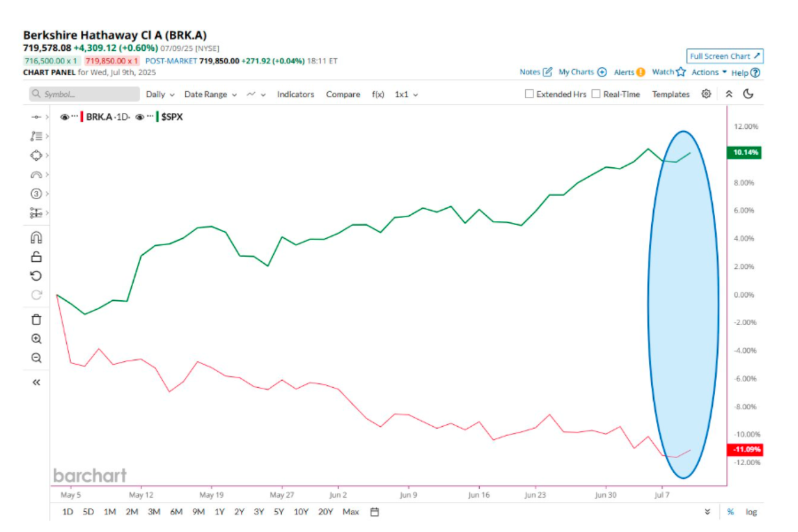This screenshot has height=532, width=798.
Task: Click the zoom out magnifier icon
Action: coord(36,358)
